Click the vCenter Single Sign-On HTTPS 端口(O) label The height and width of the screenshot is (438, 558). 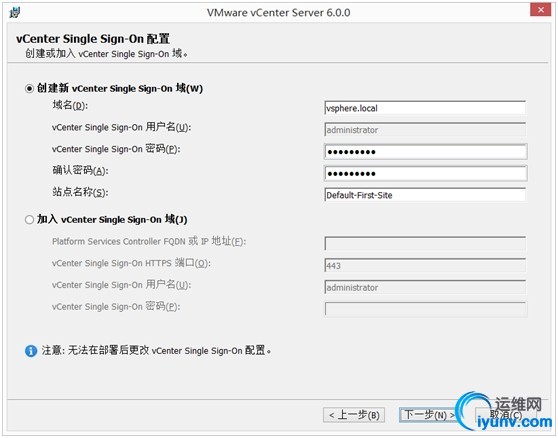click(131, 263)
